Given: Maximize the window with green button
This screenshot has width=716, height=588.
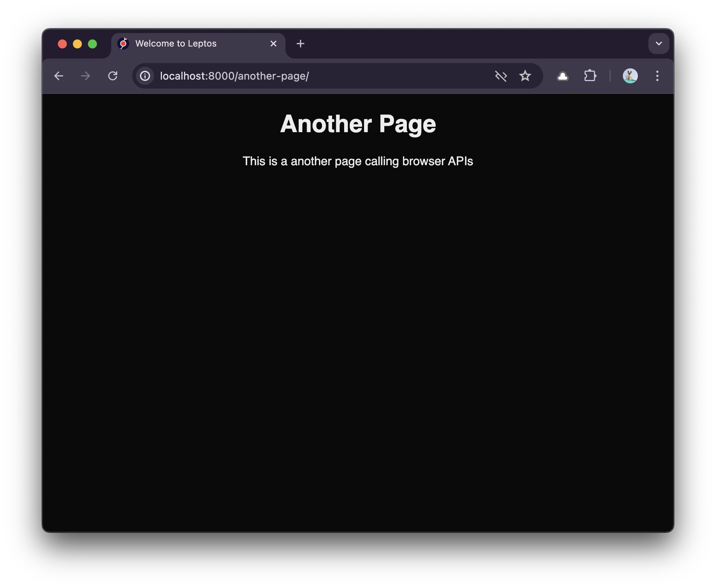Looking at the screenshot, I should point(92,44).
